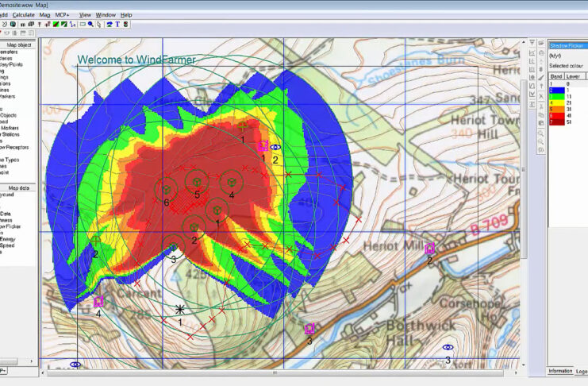The height and width of the screenshot is (386, 588).
Task: Select the Shadow Flicker legend header
Action: tap(567, 46)
